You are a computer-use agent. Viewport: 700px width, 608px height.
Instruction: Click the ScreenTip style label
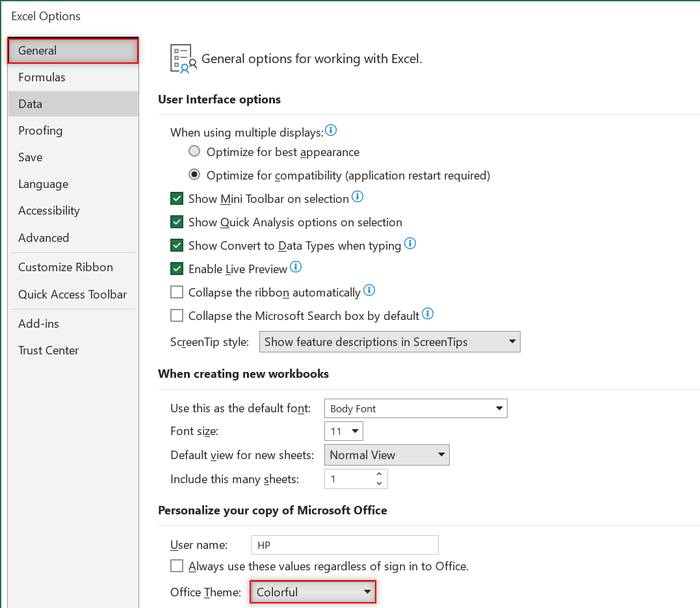[209, 342]
